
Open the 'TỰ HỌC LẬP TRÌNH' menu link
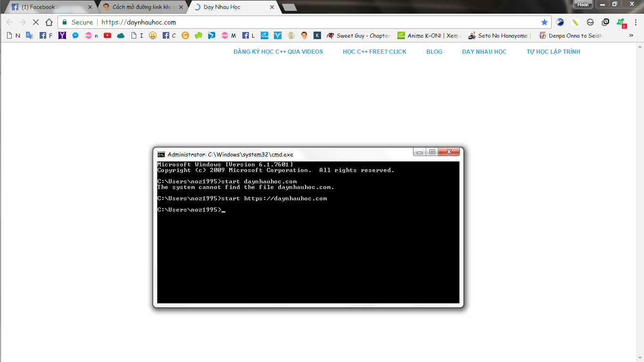point(553,52)
